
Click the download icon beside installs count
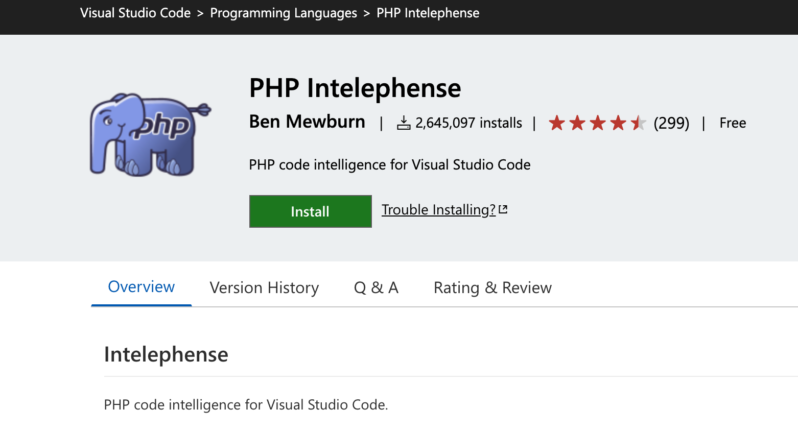click(x=404, y=123)
